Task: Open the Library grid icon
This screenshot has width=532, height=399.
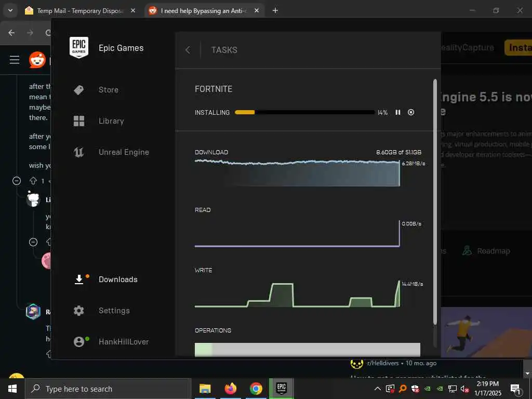Action: pos(79,121)
